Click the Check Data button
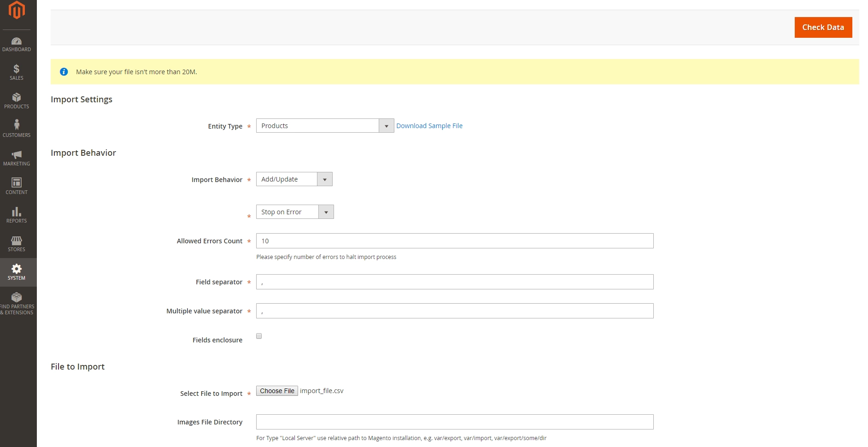Screen dimensions: 868x447 click(x=823, y=27)
